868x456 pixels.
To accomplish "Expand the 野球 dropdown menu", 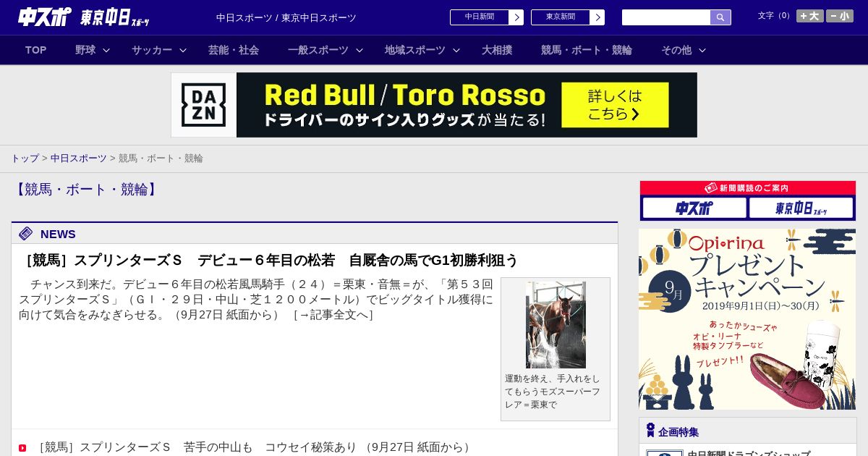I will click(x=93, y=50).
